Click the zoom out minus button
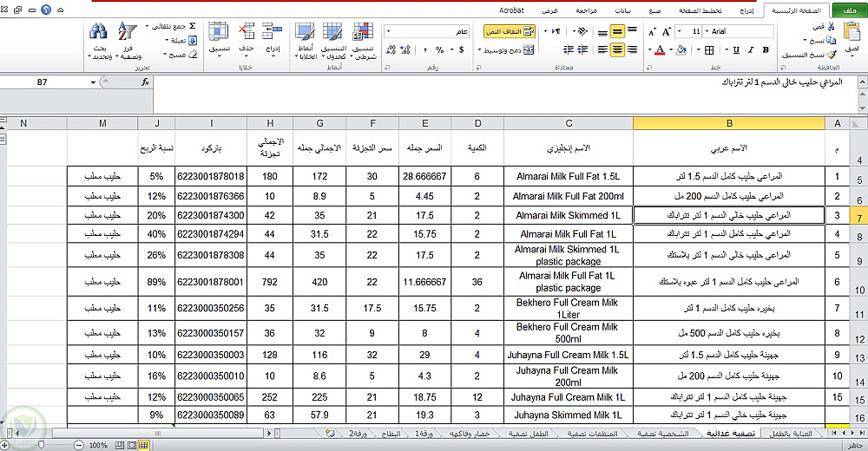868x451 pixels. pos(79,445)
